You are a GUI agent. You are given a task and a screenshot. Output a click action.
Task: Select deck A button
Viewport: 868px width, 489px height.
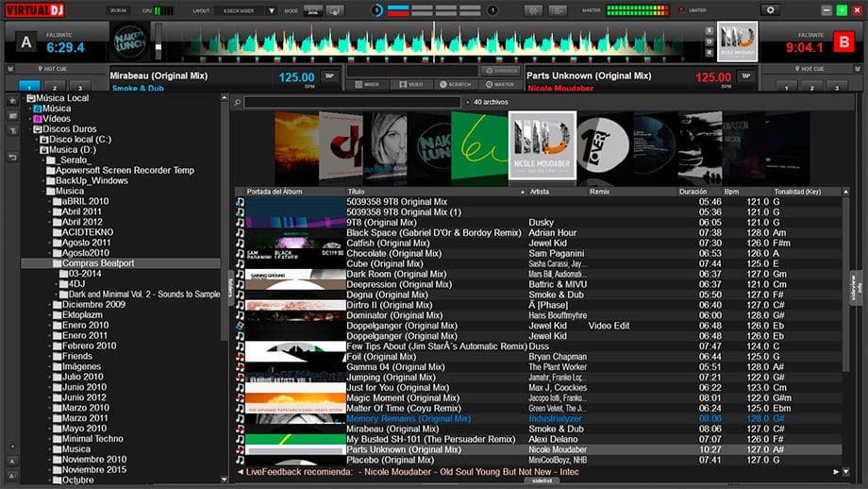(26, 42)
